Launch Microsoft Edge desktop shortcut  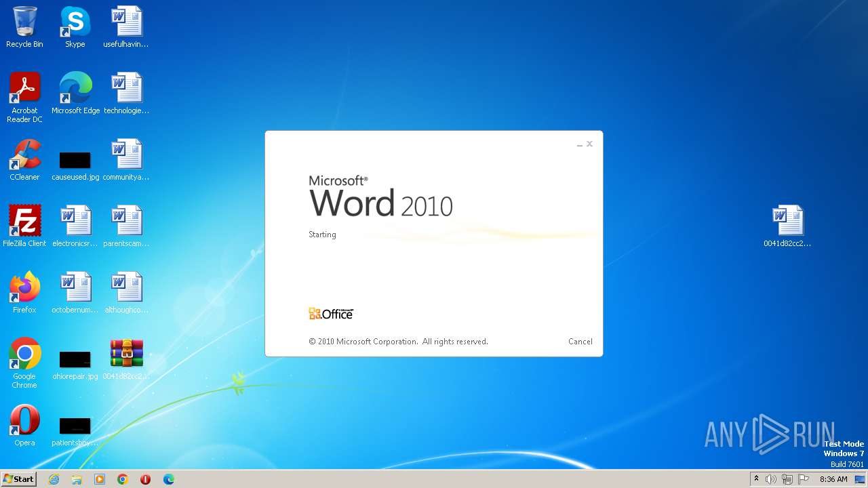pyautogui.click(x=75, y=94)
